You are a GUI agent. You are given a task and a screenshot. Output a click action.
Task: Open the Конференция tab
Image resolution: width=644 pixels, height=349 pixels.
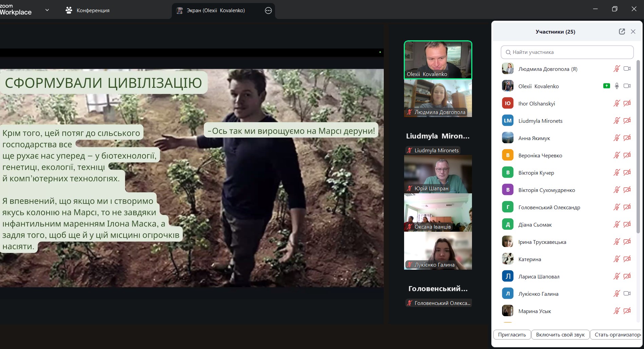coord(88,11)
